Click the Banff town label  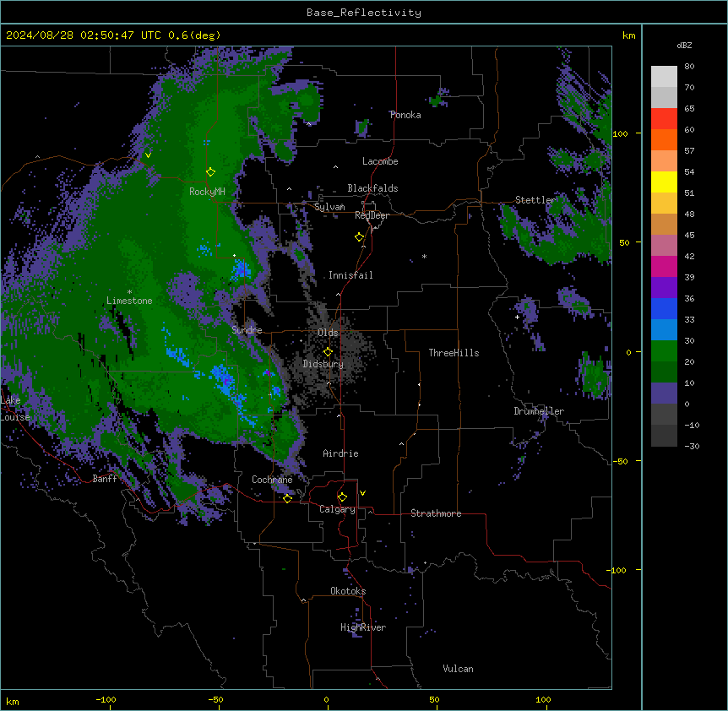click(105, 479)
